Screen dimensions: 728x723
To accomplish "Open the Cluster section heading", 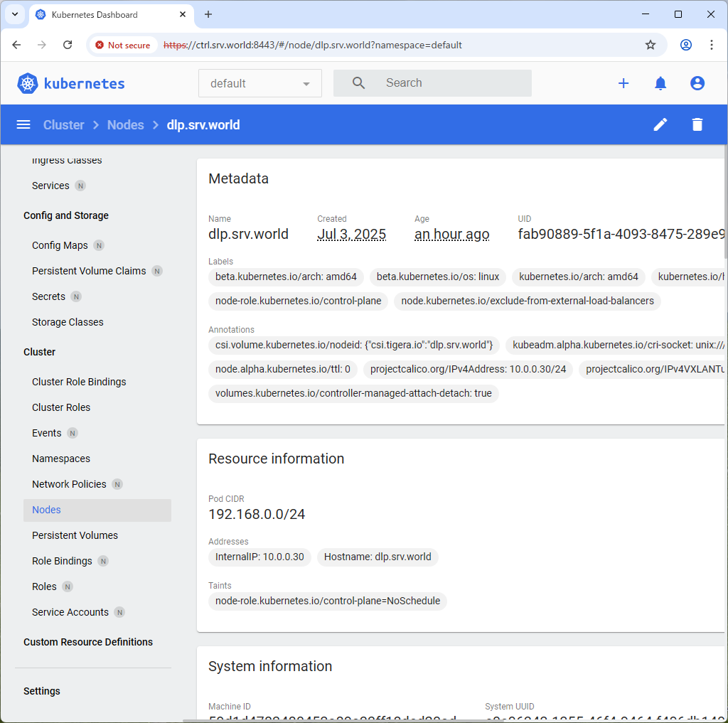I will pyautogui.click(x=40, y=352).
